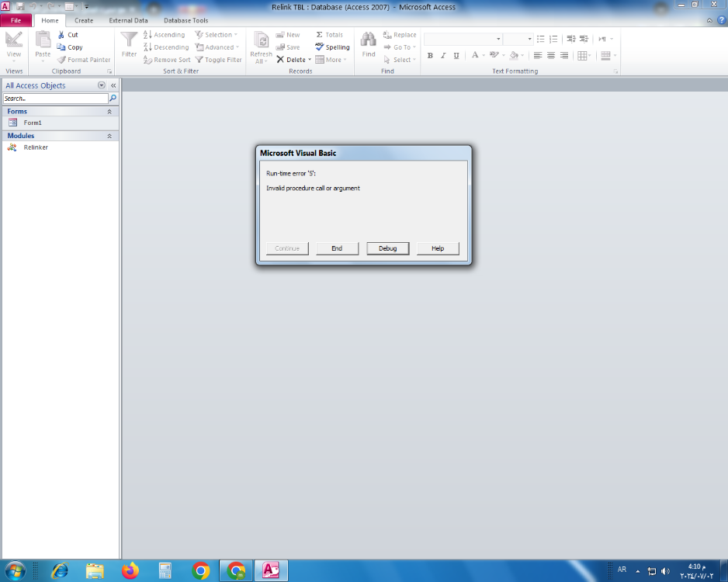728x582 pixels.
Task: Align text right
Action: click(x=564, y=56)
